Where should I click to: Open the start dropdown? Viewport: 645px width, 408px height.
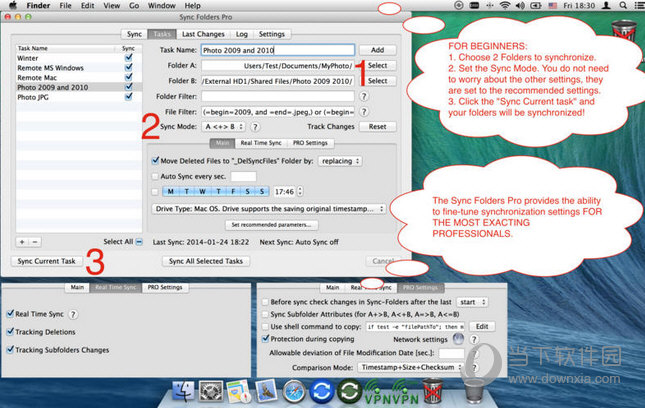pyautogui.click(x=472, y=302)
